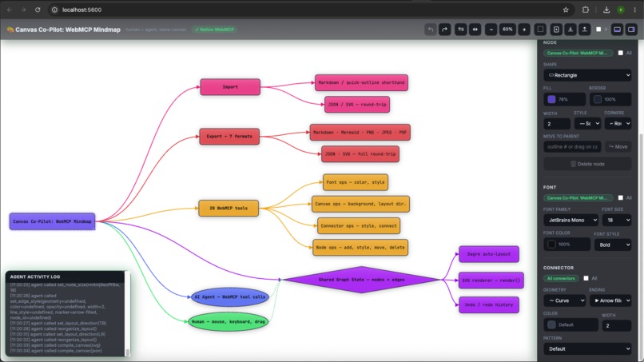644x362 pixels.
Task: Select the AI Agent ellipse node
Action: click(230, 296)
